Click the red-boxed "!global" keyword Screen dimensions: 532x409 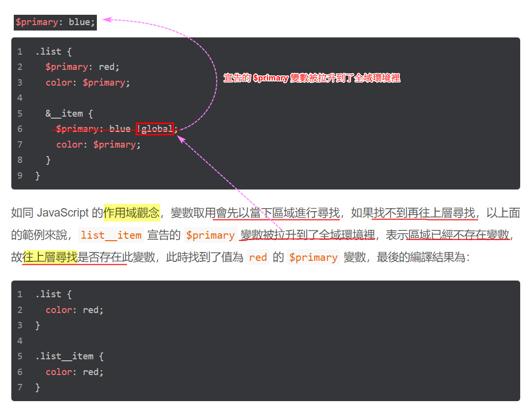(154, 128)
